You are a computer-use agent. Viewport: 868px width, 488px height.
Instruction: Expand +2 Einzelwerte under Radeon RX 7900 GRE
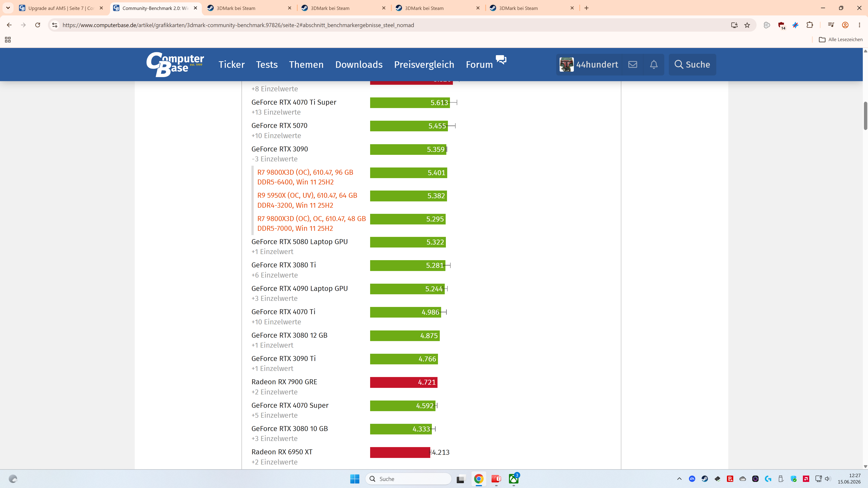(x=274, y=392)
